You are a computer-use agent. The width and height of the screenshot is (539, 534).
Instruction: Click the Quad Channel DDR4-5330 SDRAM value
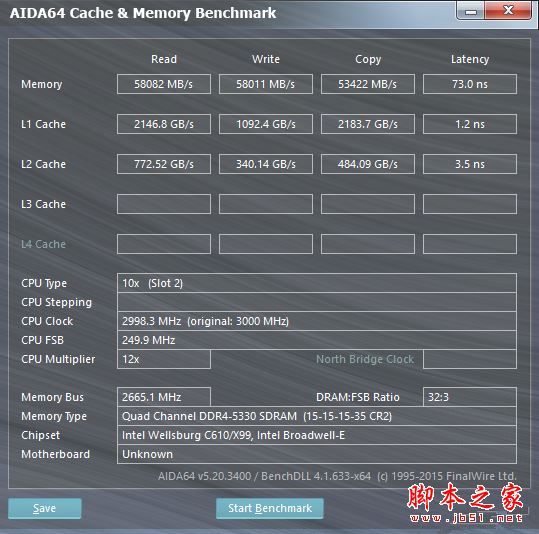[317, 416]
